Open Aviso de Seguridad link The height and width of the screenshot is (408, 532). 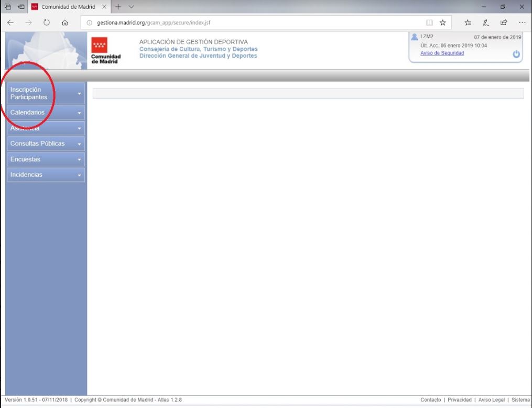tap(442, 53)
